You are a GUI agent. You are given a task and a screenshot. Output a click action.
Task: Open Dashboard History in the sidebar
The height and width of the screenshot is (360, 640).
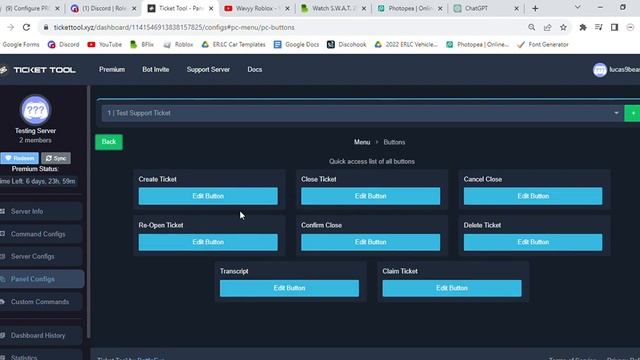41,336
